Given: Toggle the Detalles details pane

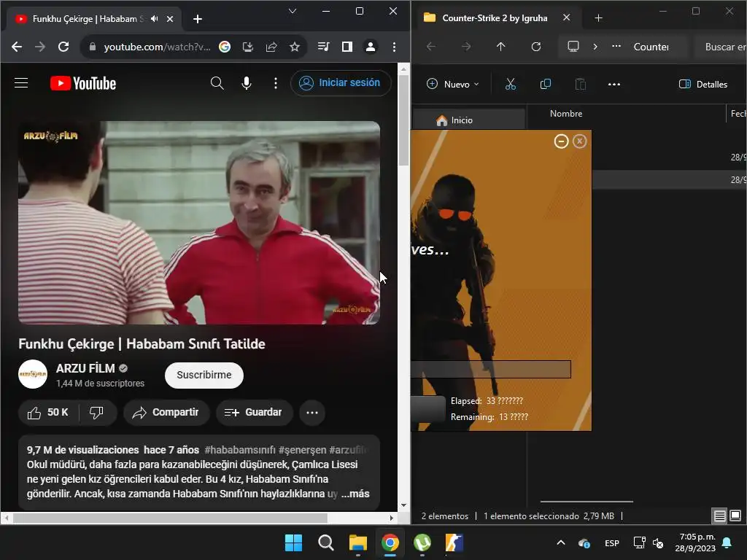Looking at the screenshot, I should click(x=703, y=85).
